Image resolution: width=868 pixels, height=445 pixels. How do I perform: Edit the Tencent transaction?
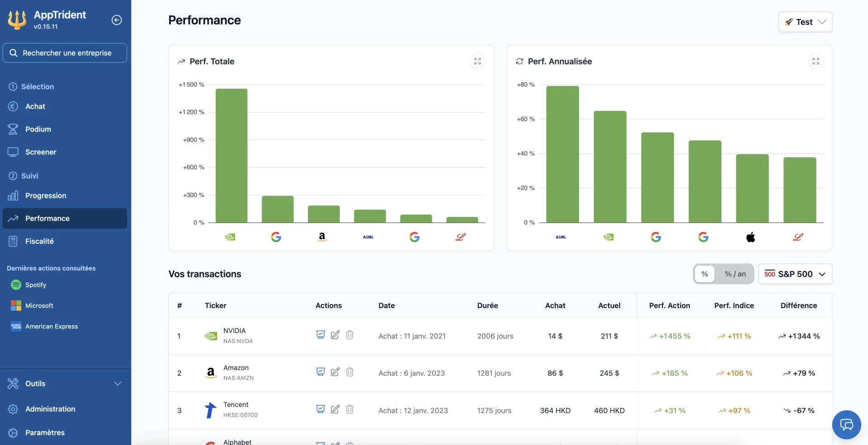click(x=335, y=409)
